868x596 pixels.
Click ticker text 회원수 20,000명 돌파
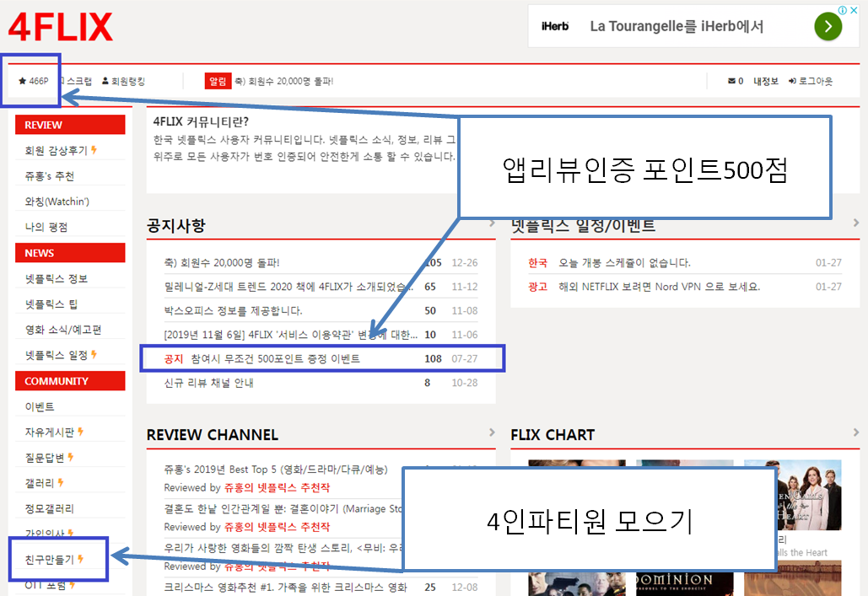click(284, 81)
